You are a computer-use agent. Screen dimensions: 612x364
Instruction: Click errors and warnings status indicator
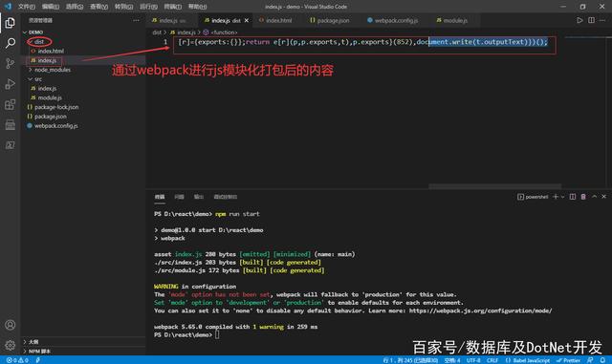pos(17,360)
